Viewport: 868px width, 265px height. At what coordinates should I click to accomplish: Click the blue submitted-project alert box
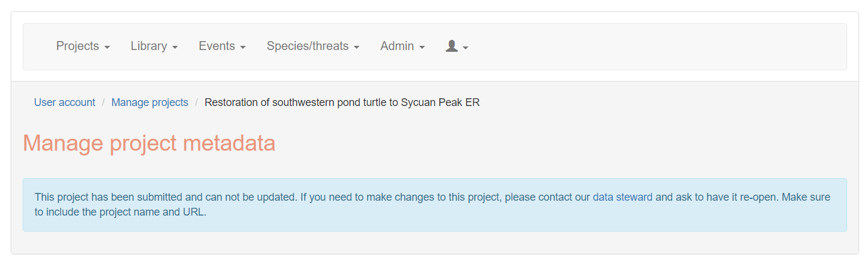435,204
